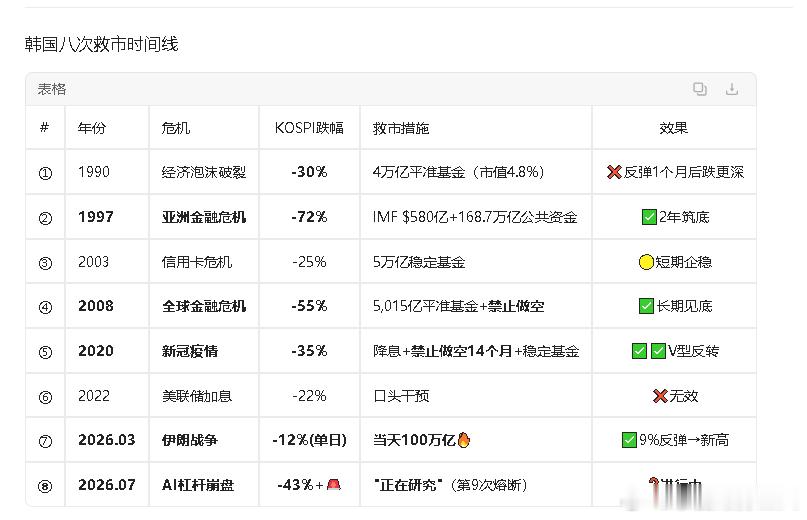807x520 pixels.
Task: Click the fire emoji after 当天100万亿
Action: click(x=464, y=440)
